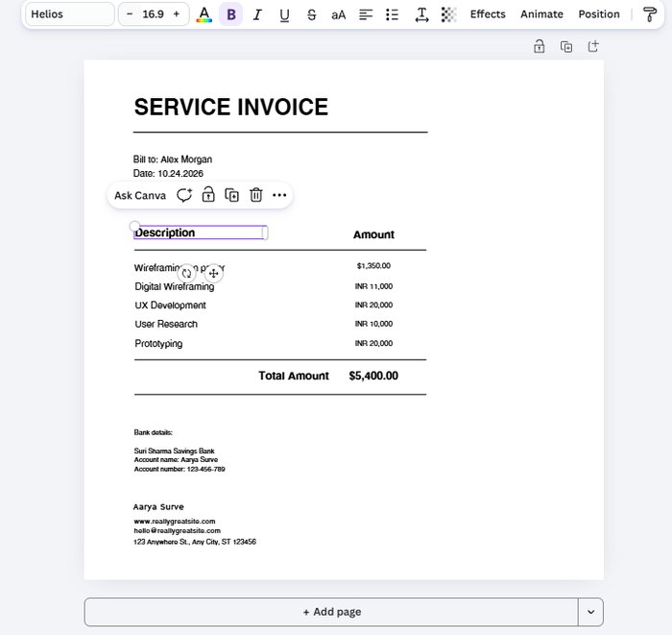Decrease font size with minus button
This screenshot has height=635, width=672.
point(130,14)
